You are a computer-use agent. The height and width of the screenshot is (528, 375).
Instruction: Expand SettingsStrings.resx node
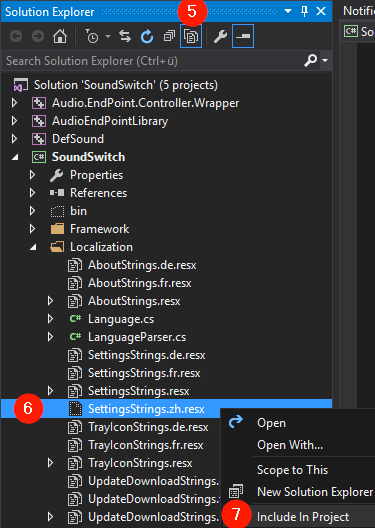[x=50, y=391]
